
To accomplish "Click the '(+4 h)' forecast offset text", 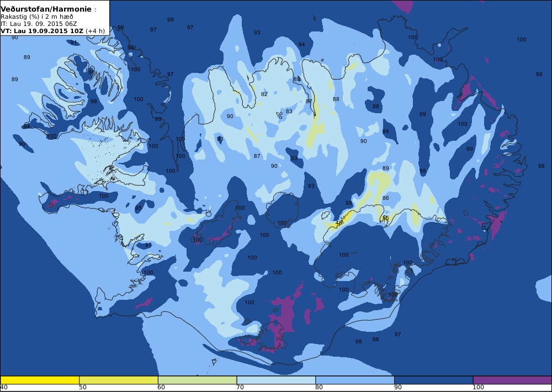I will (95, 31).
